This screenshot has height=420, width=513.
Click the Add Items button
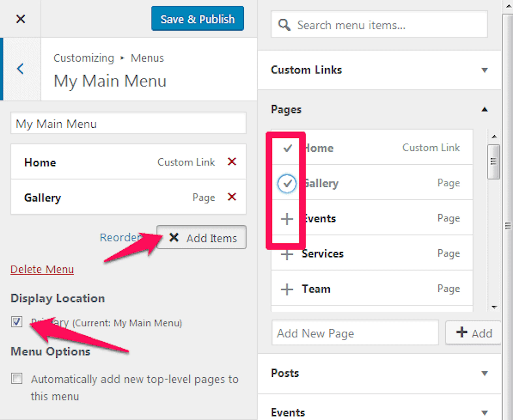(x=201, y=237)
